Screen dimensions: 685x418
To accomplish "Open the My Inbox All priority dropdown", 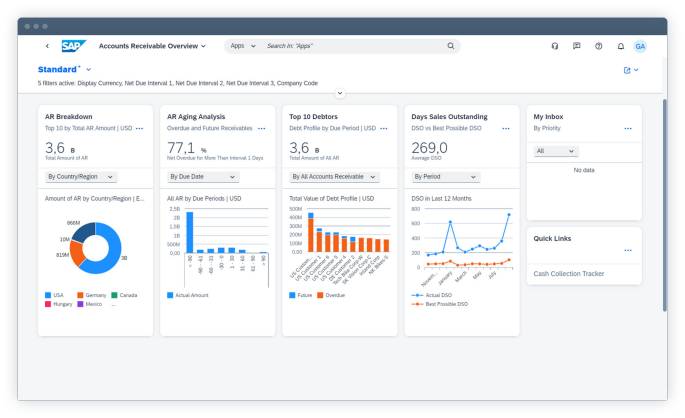I will point(556,151).
